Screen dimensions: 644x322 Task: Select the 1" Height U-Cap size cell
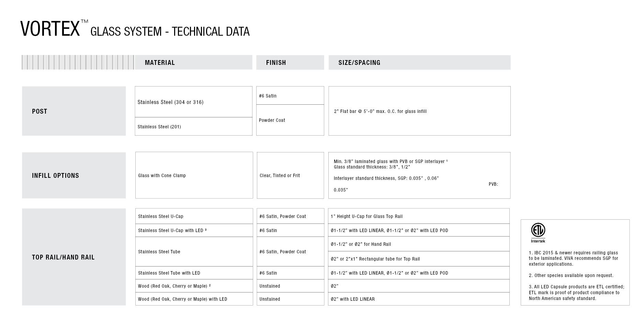[419, 216]
